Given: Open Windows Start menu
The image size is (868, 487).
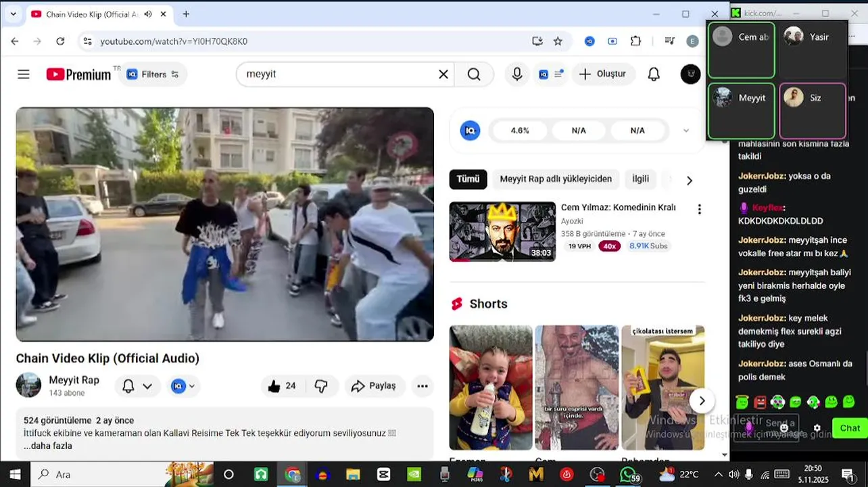Looking at the screenshot, I should pyautogui.click(x=15, y=475).
